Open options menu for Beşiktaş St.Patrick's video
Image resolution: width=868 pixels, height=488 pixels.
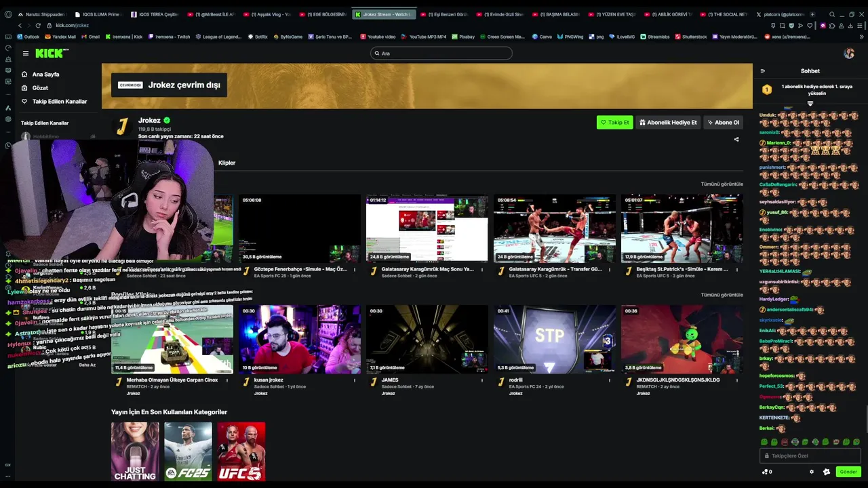coord(737,269)
